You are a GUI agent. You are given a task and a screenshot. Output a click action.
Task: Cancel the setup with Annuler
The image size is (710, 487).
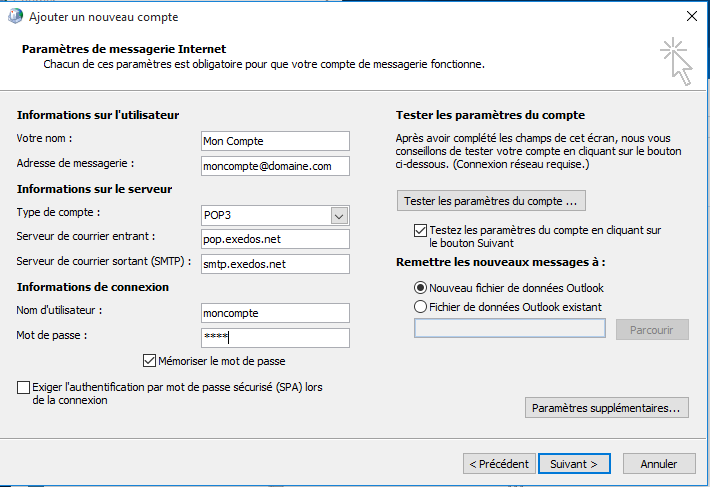click(658, 464)
